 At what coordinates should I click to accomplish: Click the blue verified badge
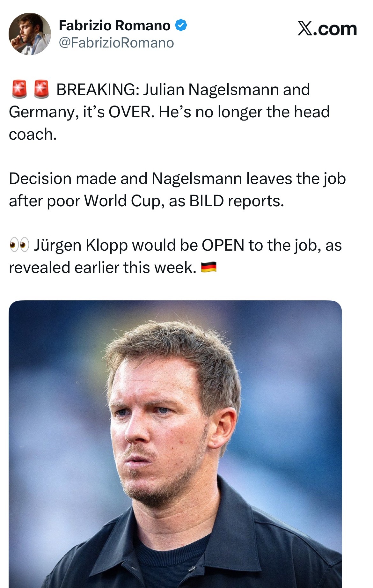pyautogui.click(x=181, y=26)
